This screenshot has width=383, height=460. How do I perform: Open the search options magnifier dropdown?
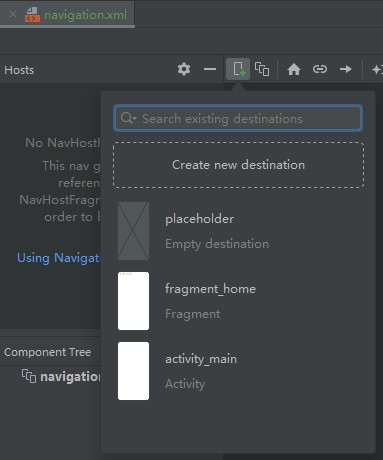[128, 118]
